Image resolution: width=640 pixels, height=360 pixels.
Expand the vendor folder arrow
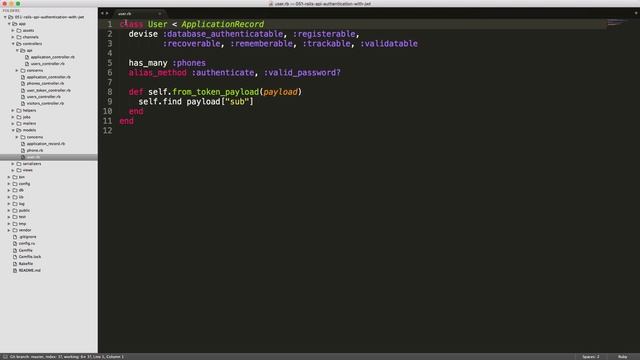coord(9,230)
